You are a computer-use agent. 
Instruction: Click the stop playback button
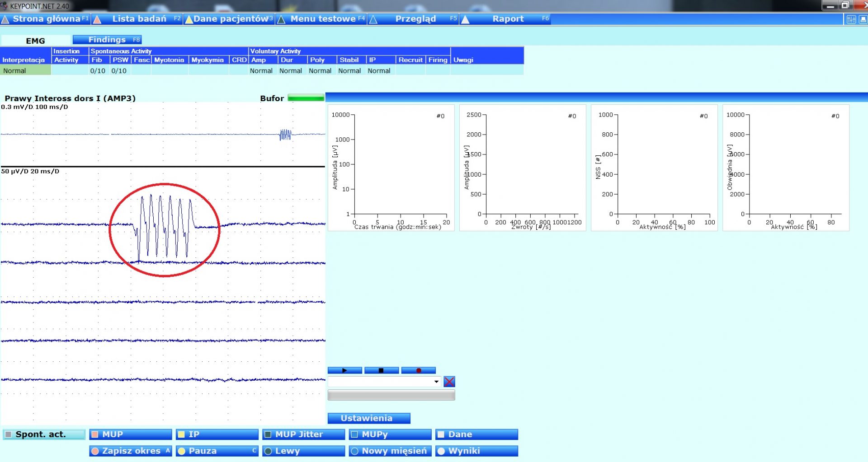tap(382, 370)
